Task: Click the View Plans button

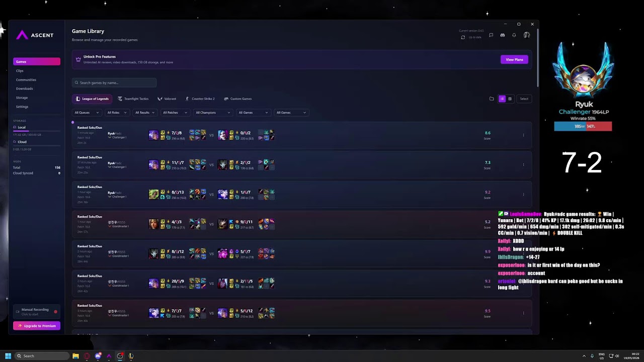Action: [514, 59]
